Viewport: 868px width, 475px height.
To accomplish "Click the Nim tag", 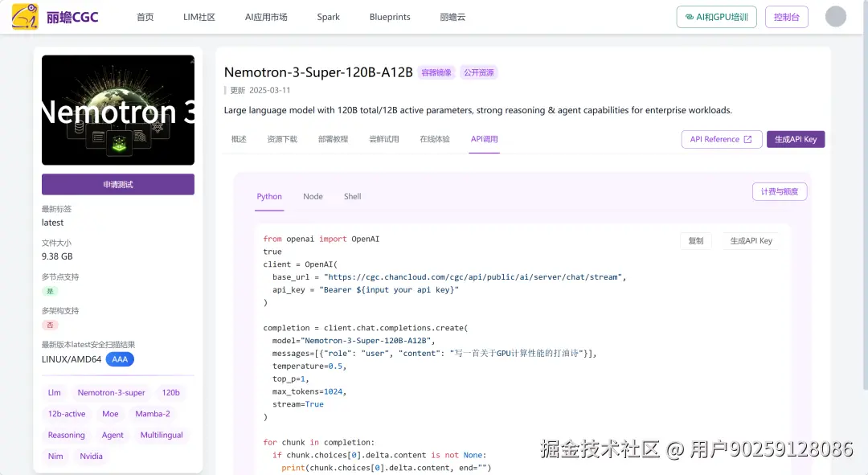I will tap(55, 457).
